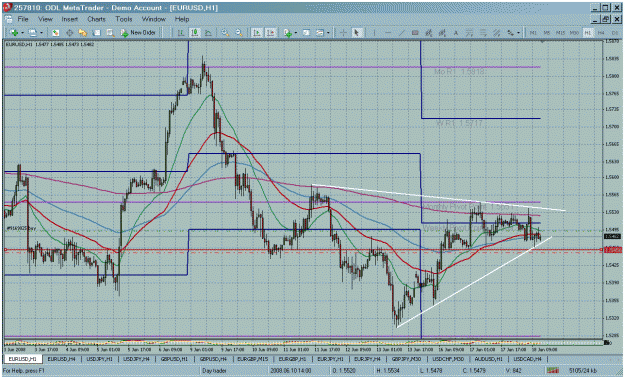This screenshot has height=377, width=625.
Task: Click the connection status bars icon
Action: (x=552, y=371)
